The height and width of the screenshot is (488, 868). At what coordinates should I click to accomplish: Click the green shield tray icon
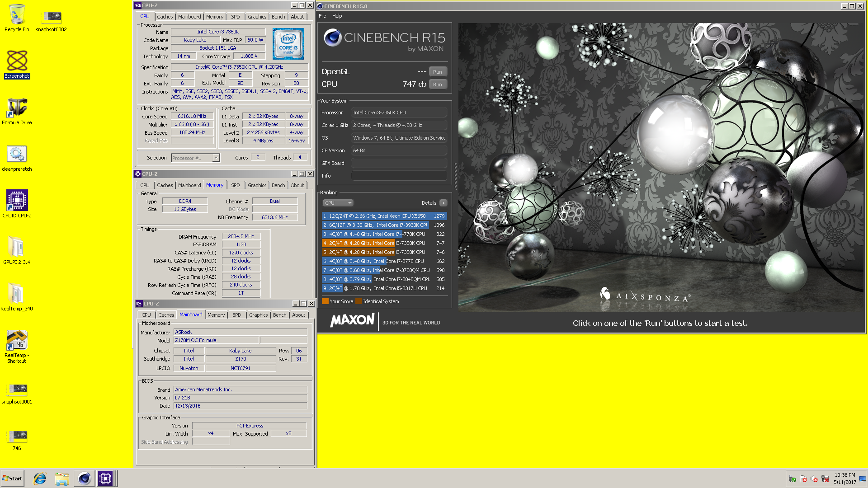pos(793,479)
